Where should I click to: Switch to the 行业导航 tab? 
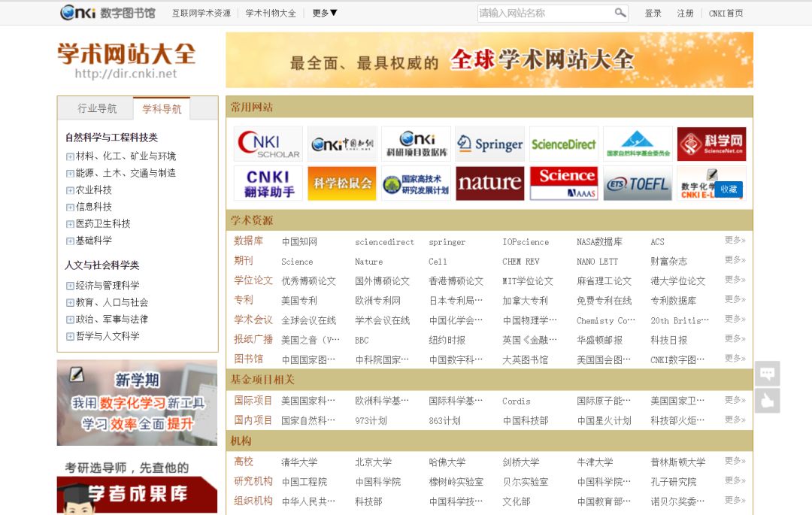click(97, 108)
